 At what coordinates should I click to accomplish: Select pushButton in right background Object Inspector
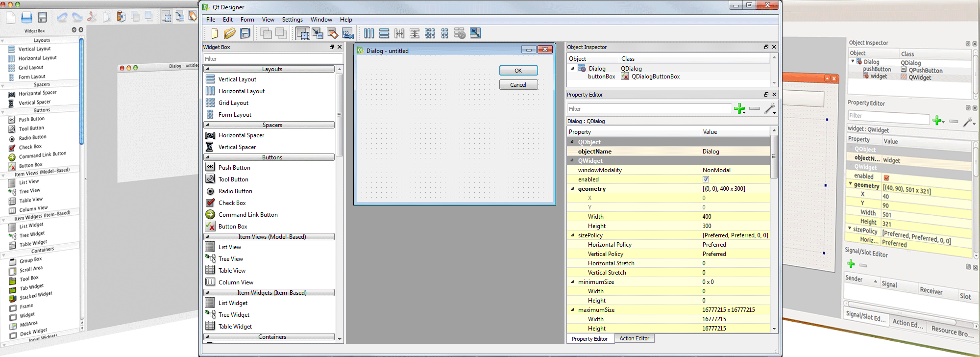[x=877, y=69]
